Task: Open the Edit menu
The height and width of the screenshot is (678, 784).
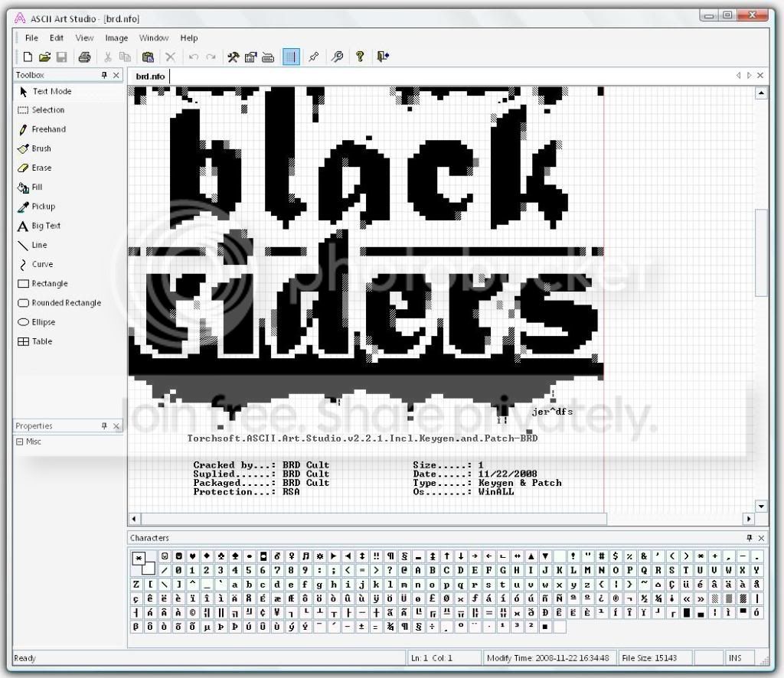Action: point(57,38)
